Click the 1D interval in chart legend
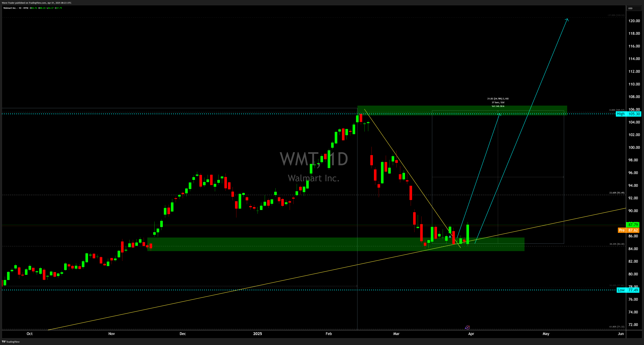 [x=20, y=8]
